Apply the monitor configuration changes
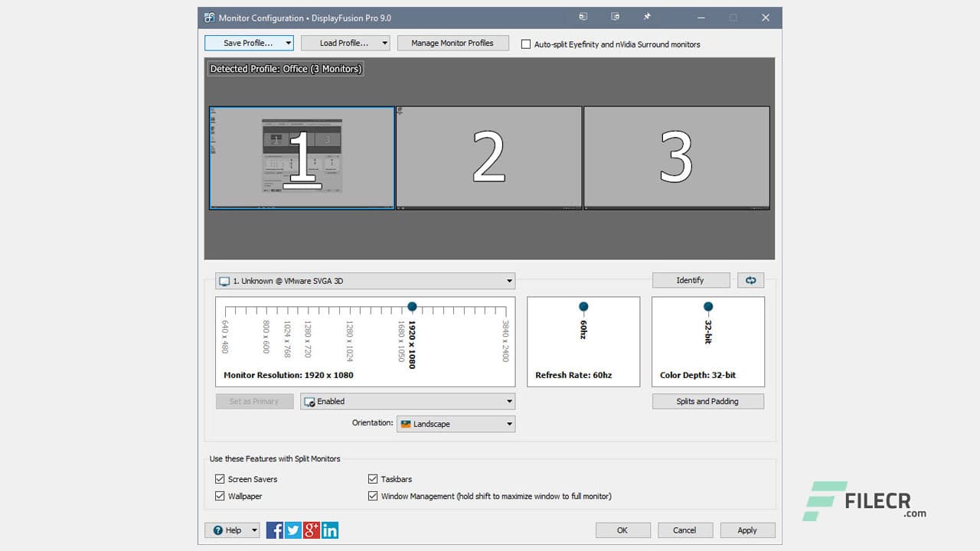Image resolution: width=980 pixels, height=551 pixels. [747, 530]
